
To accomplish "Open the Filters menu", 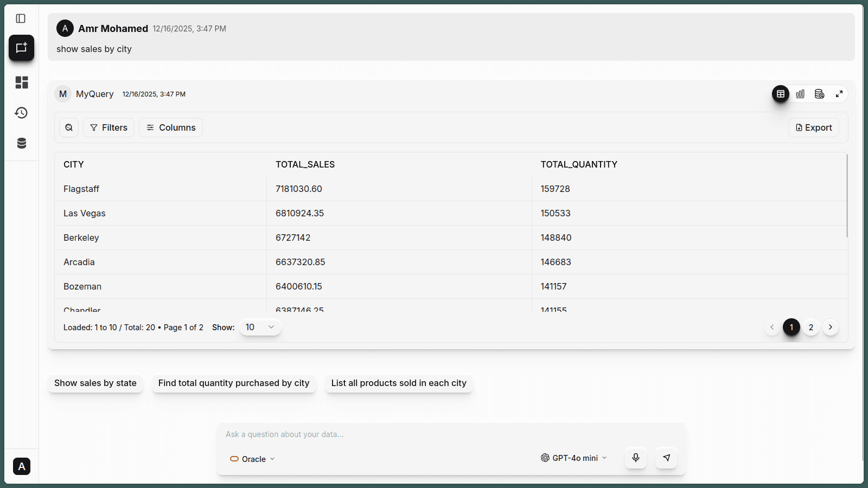I will (108, 127).
